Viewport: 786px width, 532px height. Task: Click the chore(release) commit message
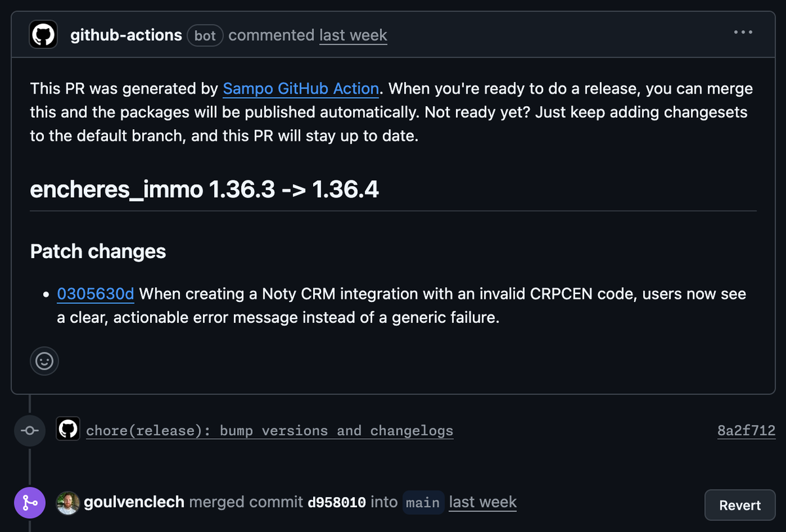[x=270, y=430]
